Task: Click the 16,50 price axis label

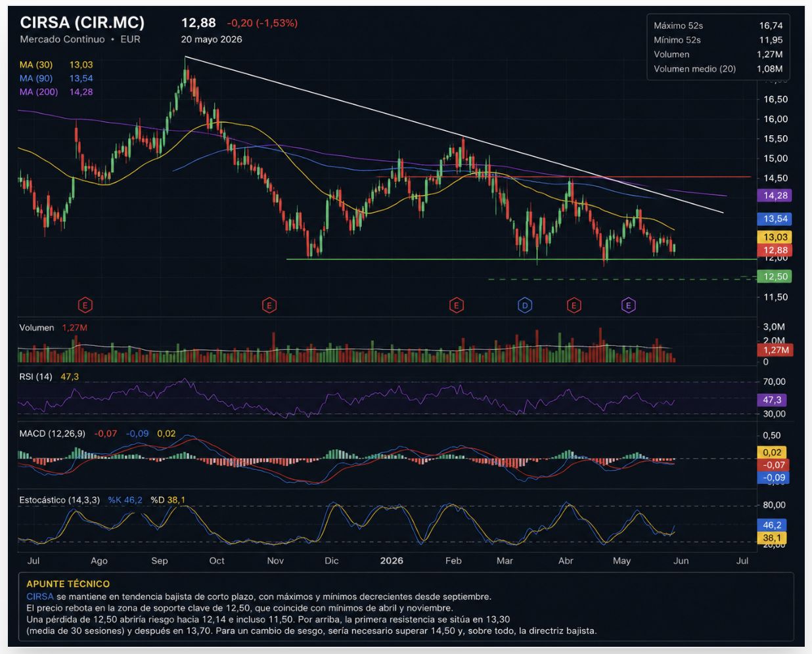Action: (775, 99)
